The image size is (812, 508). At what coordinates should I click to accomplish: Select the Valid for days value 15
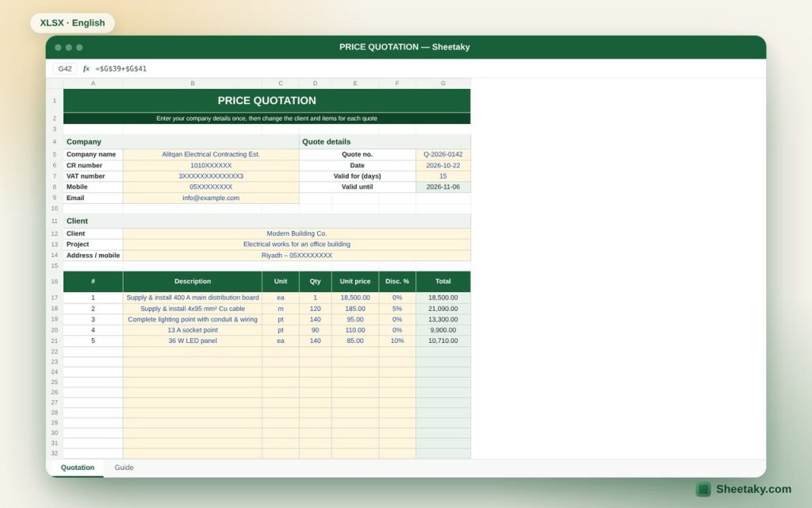pyautogui.click(x=442, y=176)
